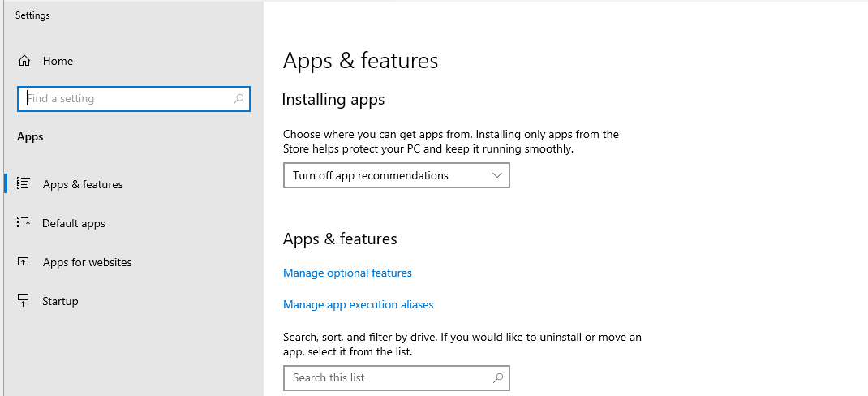Image resolution: width=868 pixels, height=396 pixels.
Task: Click the Apps for websites icon
Action: click(24, 262)
